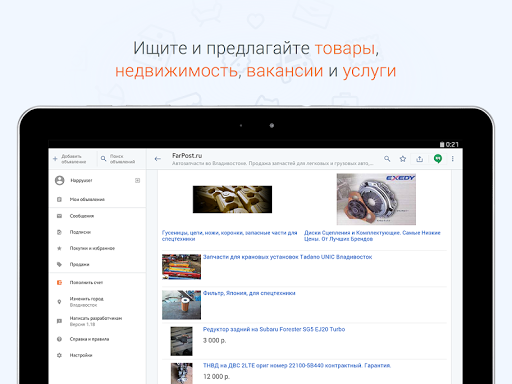Open the Tadano UNIC crane parts listing link
512x384 pixels.
tap(287, 257)
